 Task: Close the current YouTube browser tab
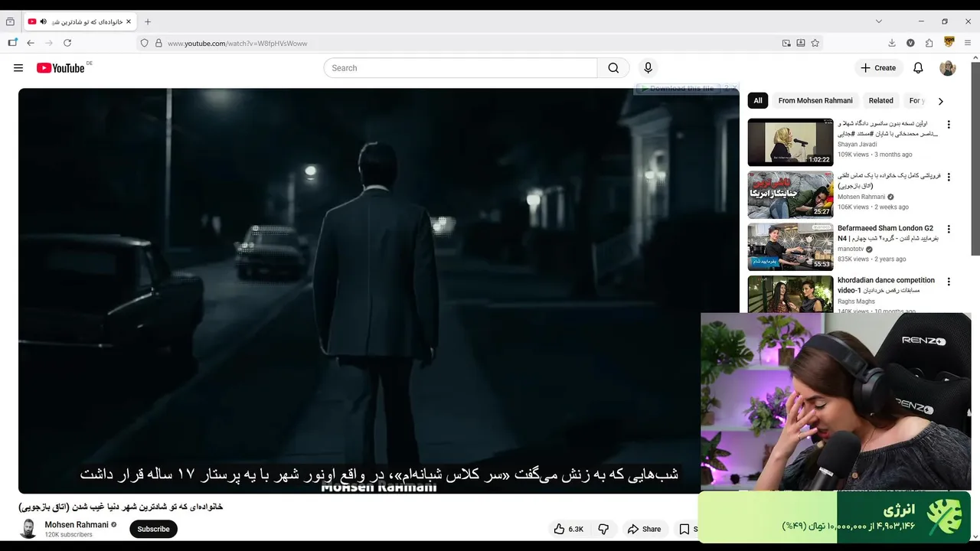pyautogui.click(x=129, y=21)
